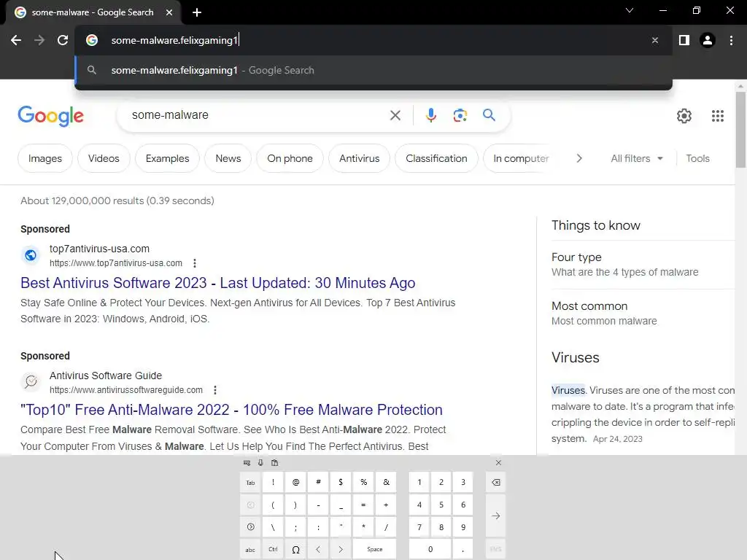Screen dimensions: 747x560
Task: Tap the backspace key on keyboard
Action: [495, 483]
